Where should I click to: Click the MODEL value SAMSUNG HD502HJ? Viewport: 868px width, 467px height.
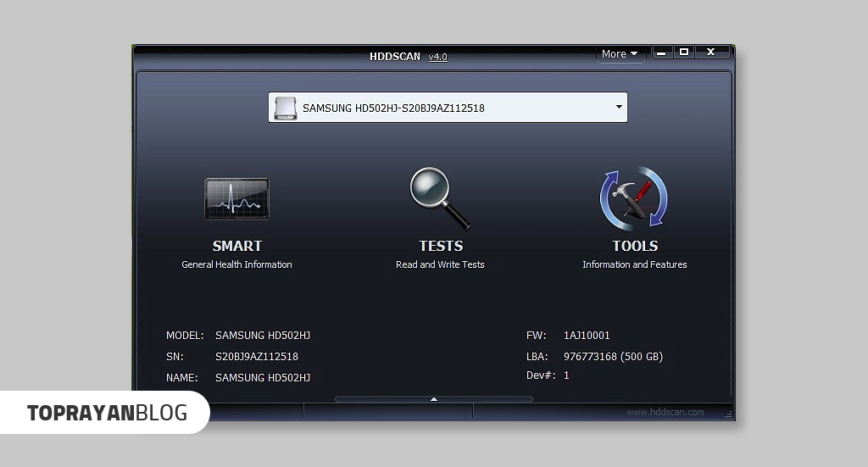(x=263, y=336)
